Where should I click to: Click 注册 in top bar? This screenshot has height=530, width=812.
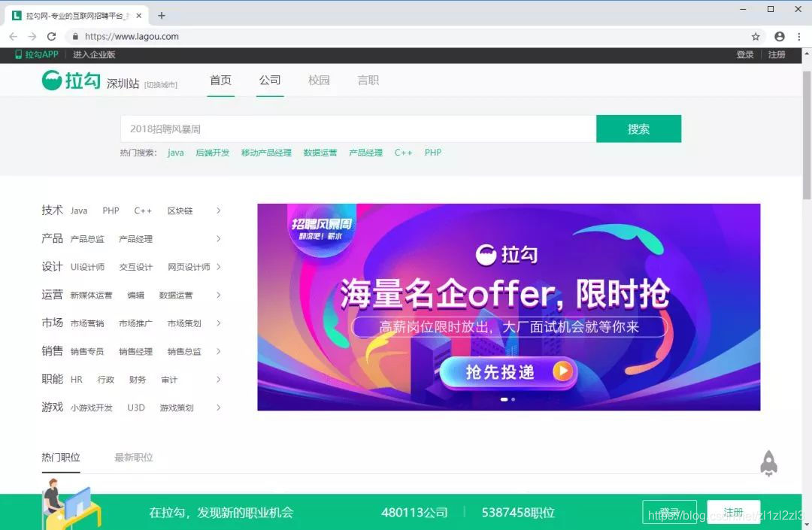click(777, 54)
